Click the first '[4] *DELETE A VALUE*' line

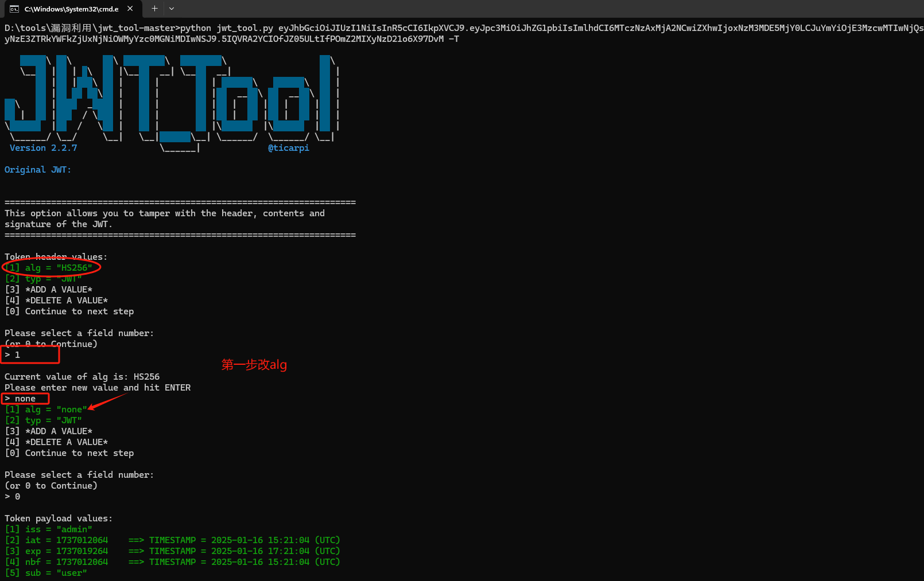56,301
